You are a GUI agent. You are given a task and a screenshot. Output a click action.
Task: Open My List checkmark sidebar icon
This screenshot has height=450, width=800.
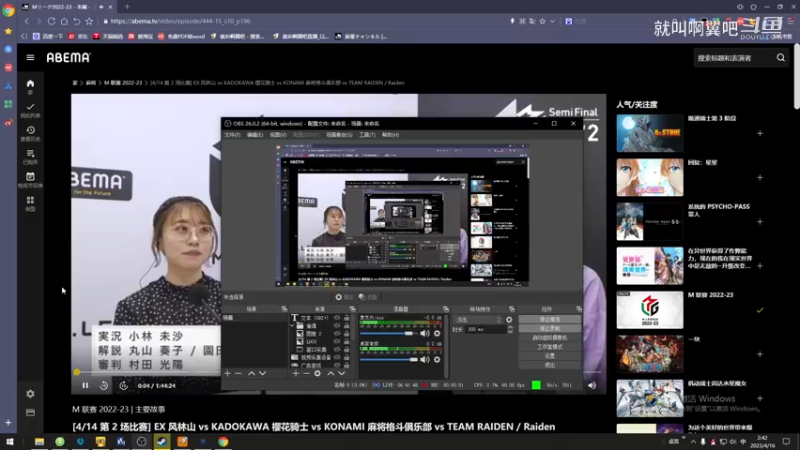pyautogui.click(x=30, y=107)
